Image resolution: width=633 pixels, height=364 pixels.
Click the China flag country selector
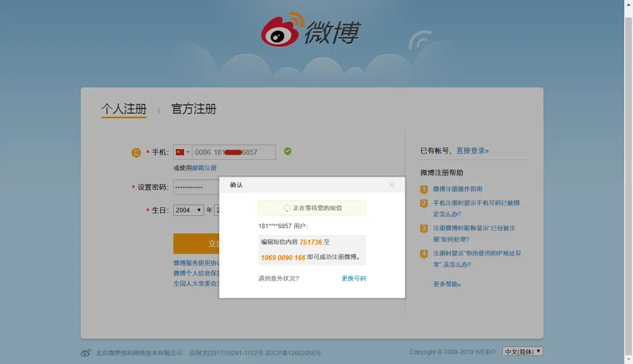click(x=183, y=152)
